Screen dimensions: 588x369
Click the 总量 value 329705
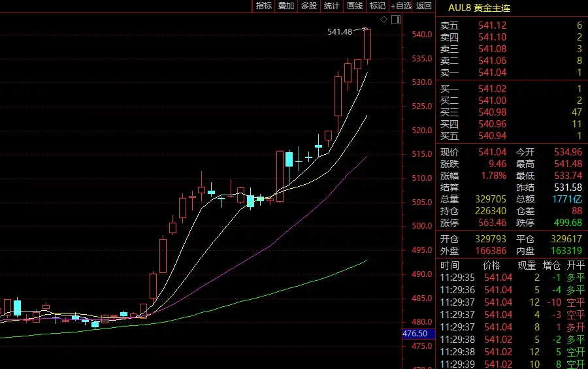pyautogui.click(x=491, y=199)
